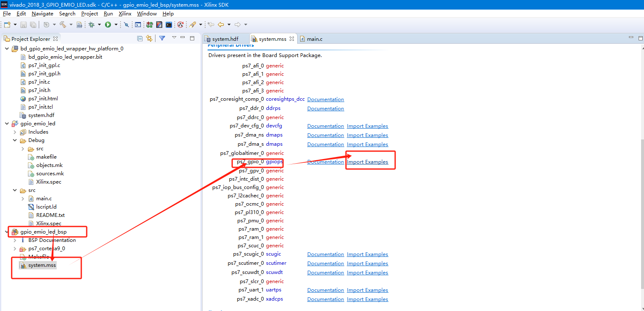Click the Search flashlight toolbar icon
The image size is (644, 311).
[x=193, y=25]
